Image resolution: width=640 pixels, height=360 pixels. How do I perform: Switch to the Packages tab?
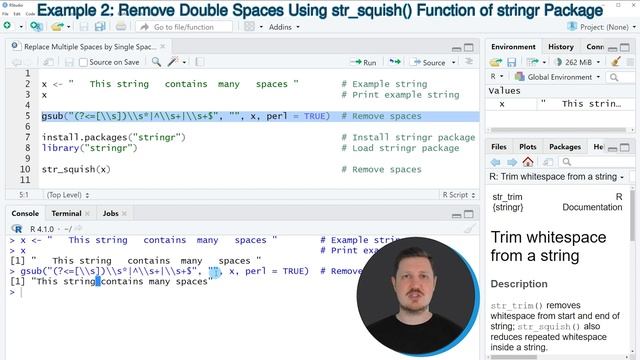click(564, 147)
